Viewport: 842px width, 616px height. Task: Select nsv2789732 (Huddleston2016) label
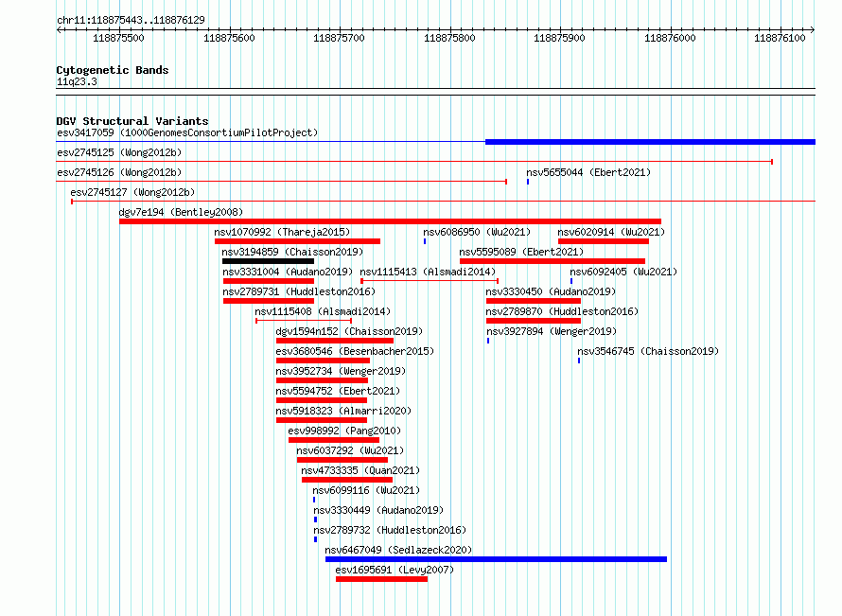[391, 530]
